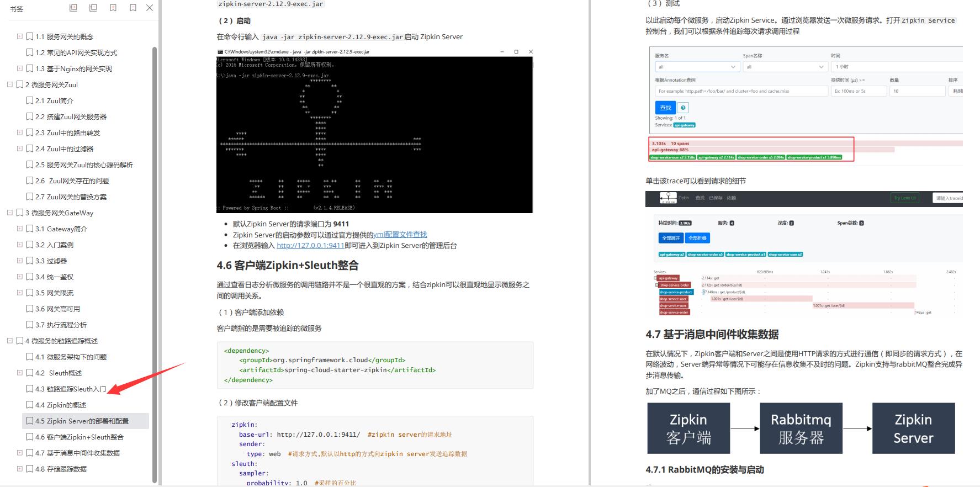Click bookmark icon beside 4.4 Zipkin的概述
This screenshot has height=487, width=980.
pos(30,405)
